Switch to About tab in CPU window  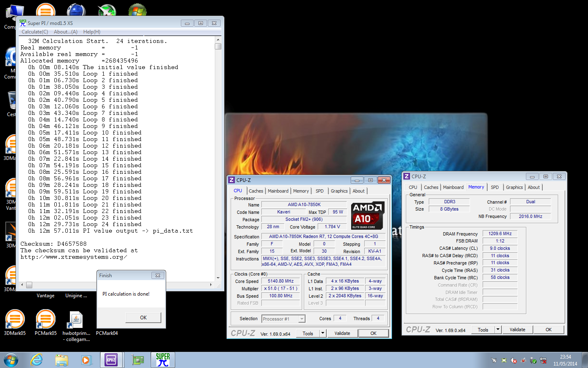359,191
